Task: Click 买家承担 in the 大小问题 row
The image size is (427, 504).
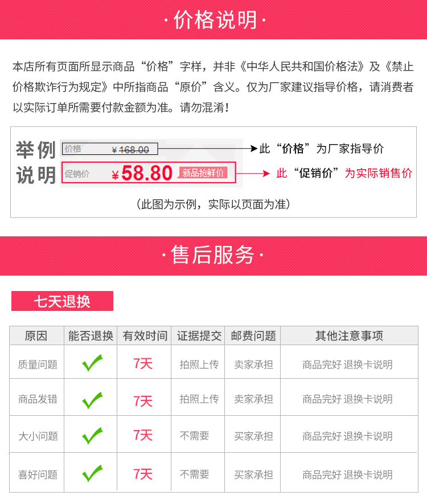Action: (253, 436)
